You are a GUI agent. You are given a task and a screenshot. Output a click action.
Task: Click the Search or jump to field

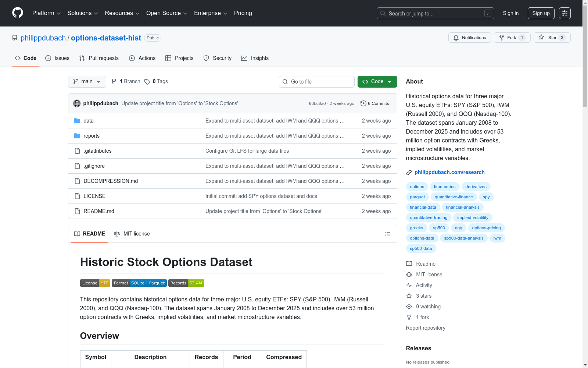435,13
